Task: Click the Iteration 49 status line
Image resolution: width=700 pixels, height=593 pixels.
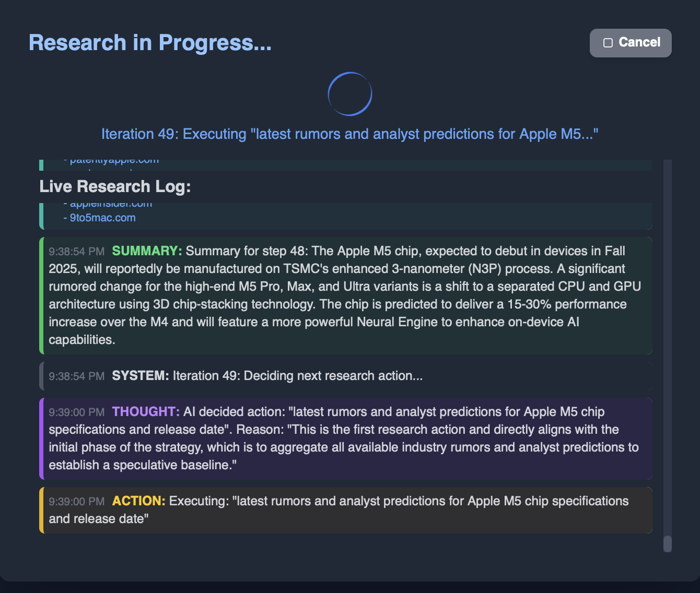Action: (350, 134)
